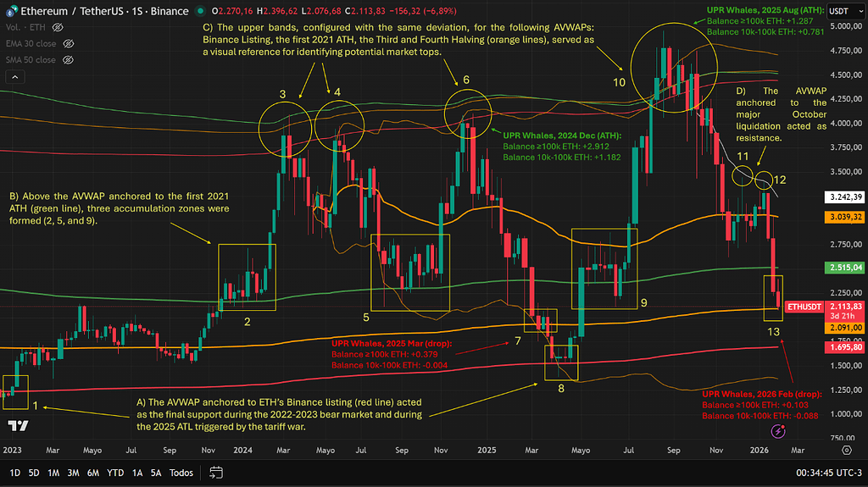Viewport: 868px width, 487px height.
Task: Open the go-to-date calendar icon
Action: pyautogui.click(x=215, y=472)
